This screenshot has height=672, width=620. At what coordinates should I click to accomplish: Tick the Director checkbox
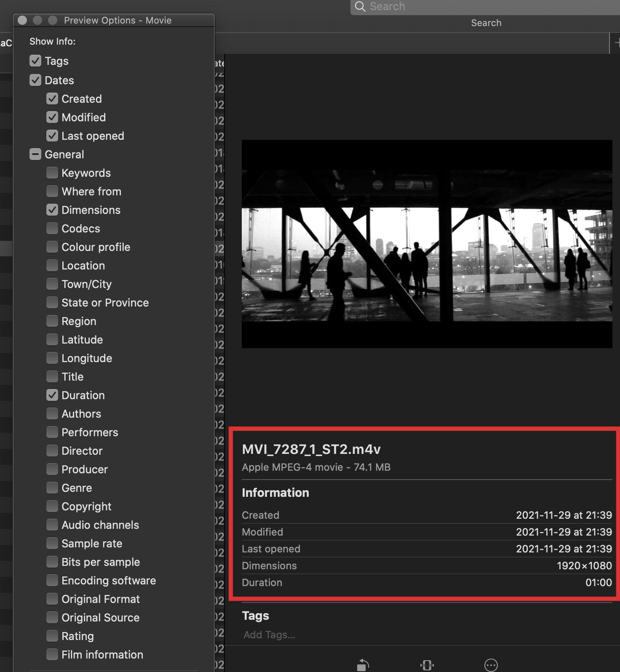pyautogui.click(x=52, y=451)
